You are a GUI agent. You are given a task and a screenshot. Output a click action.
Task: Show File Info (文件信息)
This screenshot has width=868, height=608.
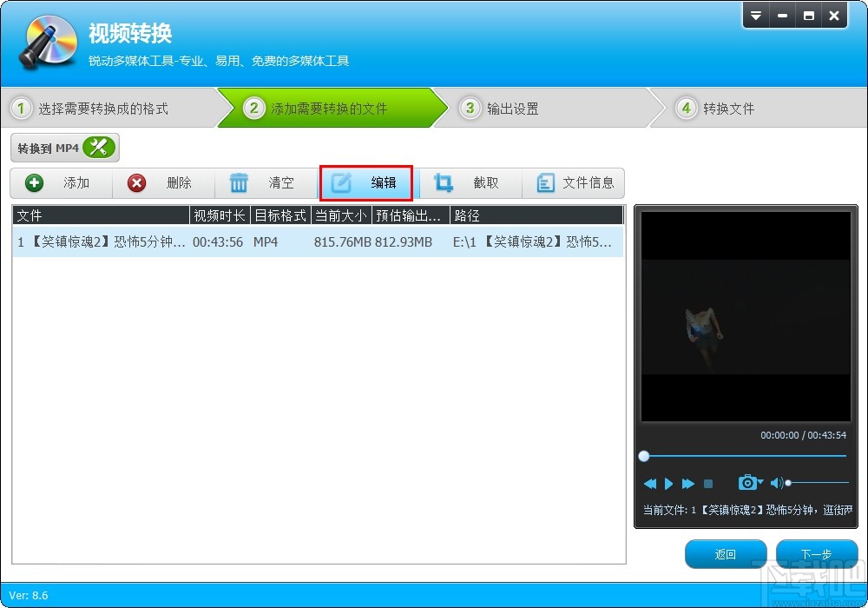pos(574,182)
